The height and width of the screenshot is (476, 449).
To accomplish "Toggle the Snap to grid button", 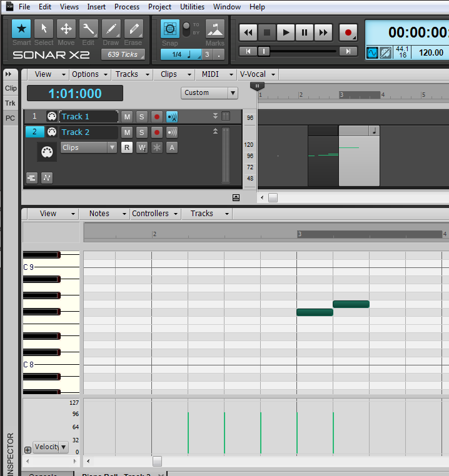I will click(169, 29).
